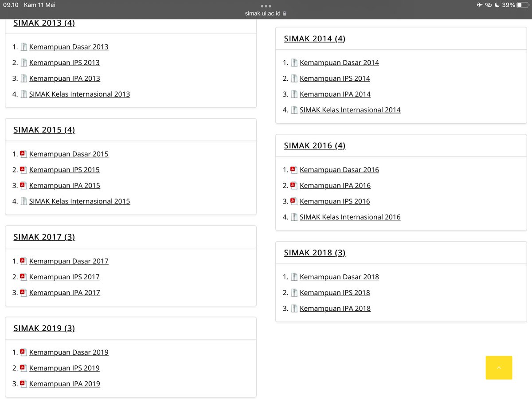
Task: Open SIMAK Kelas Internasional 2016 link
Action: point(350,217)
